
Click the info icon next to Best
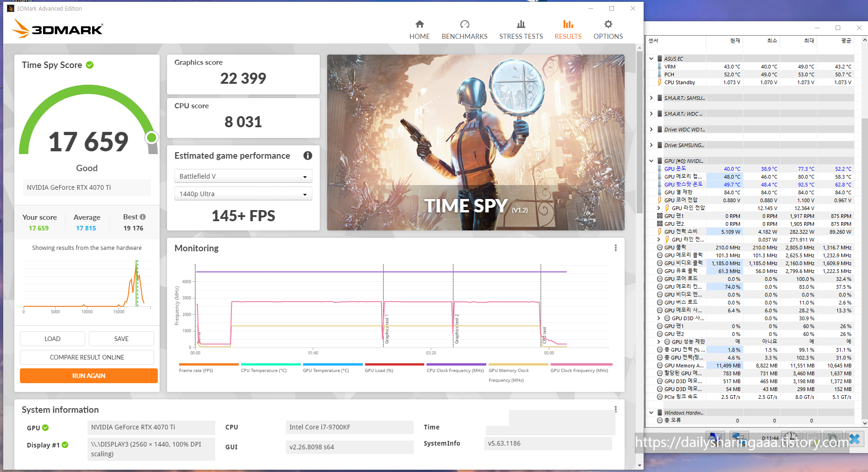(143, 217)
